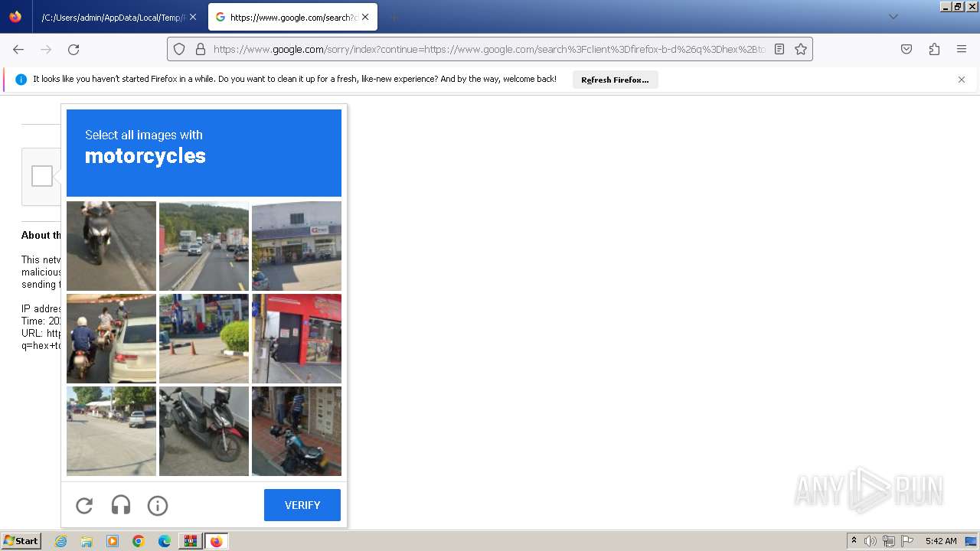Open the volume speaker tray icon

pos(871,541)
